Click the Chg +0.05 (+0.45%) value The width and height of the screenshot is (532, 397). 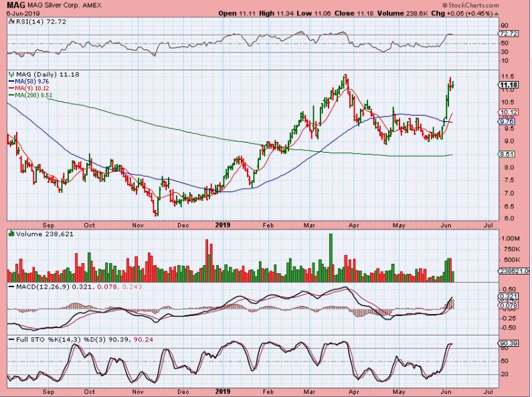462,13
